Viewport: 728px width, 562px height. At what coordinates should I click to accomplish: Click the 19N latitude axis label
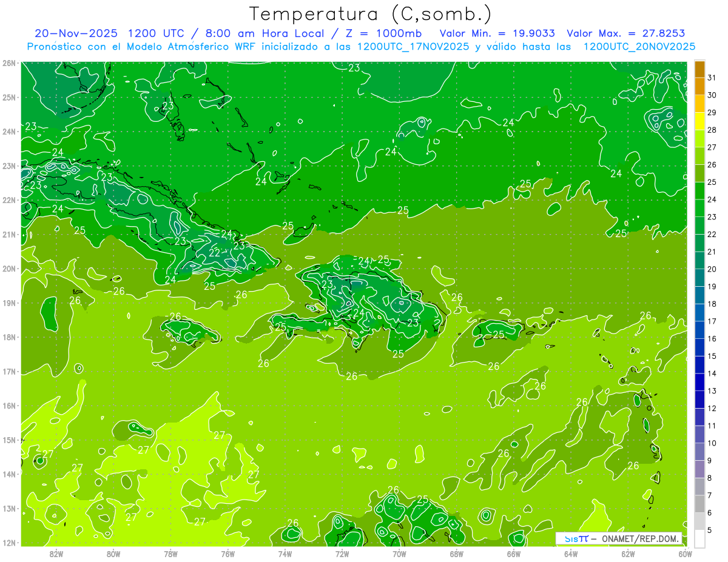click(8, 303)
